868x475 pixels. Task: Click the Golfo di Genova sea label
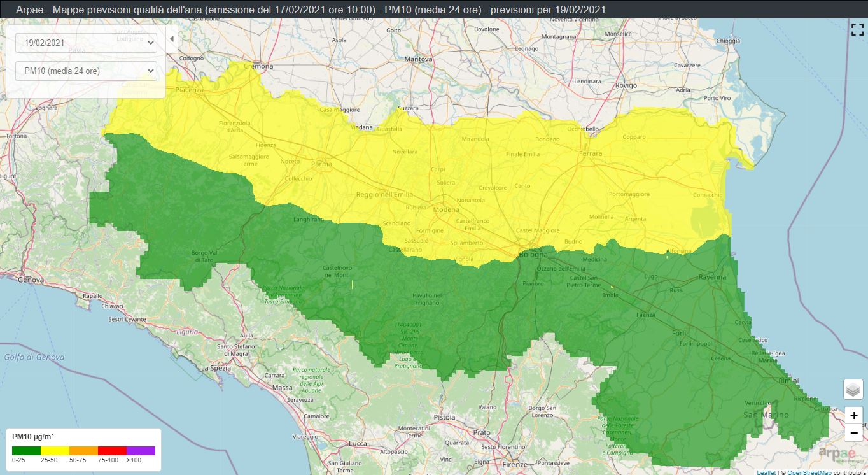pyautogui.click(x=34, y=357)
